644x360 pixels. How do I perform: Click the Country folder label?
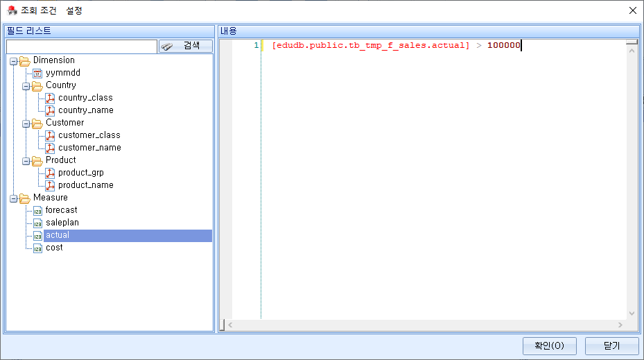tap(61, 85)
